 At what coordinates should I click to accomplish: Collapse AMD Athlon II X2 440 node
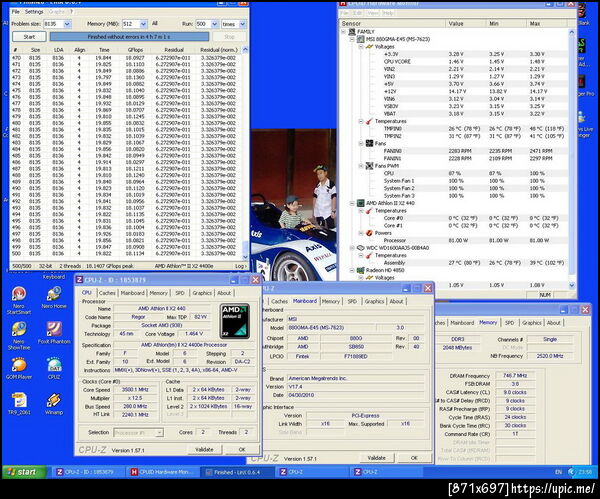click(352, 203)
